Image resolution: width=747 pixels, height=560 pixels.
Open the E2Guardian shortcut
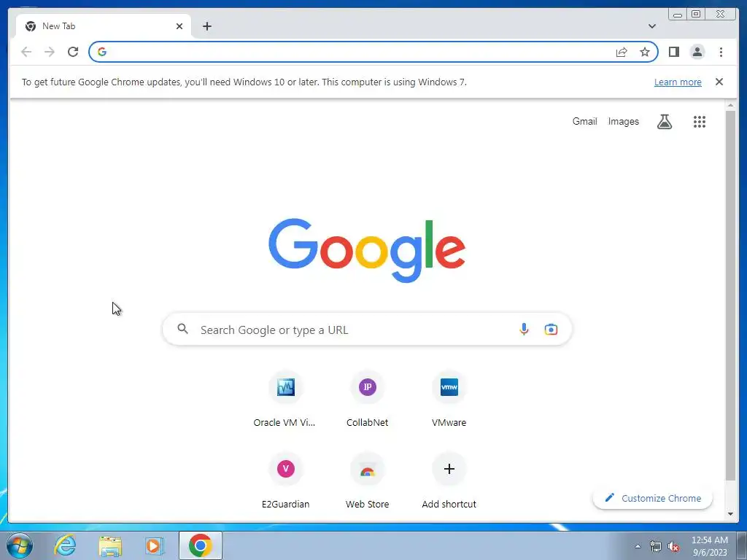tap(285, 481)
